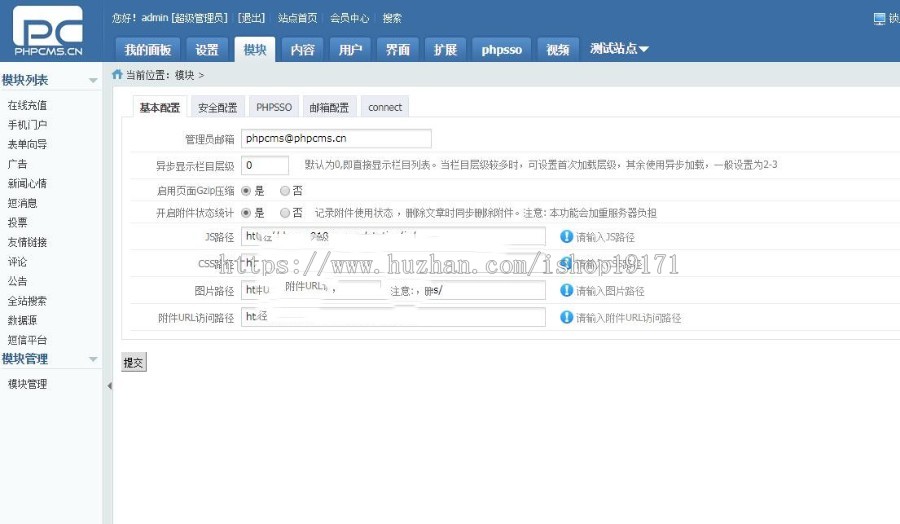
Task: Click the 图片路径 input field
Action: coord(393,290)
